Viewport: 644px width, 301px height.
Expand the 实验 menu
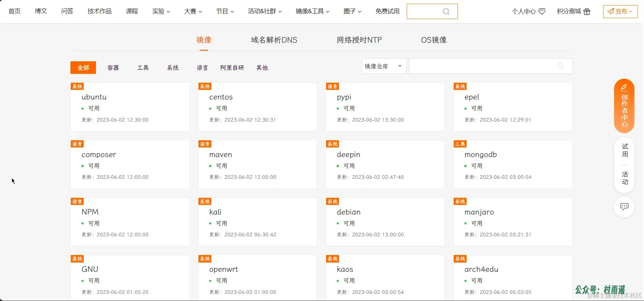[161, 11]
